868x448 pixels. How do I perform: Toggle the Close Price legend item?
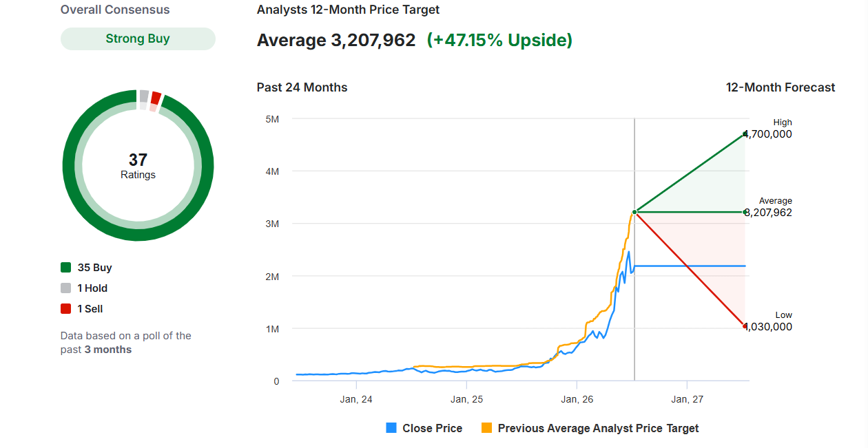pos(424,428)
